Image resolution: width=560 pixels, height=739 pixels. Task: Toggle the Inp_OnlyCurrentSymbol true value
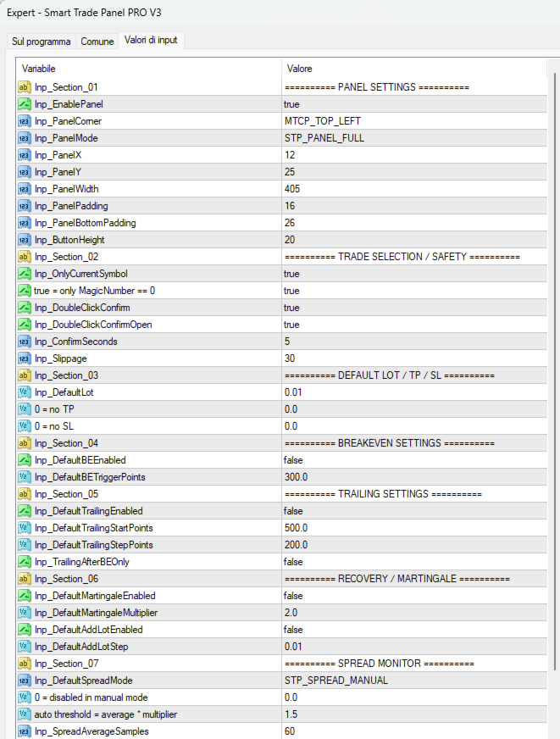click(414, 274)
